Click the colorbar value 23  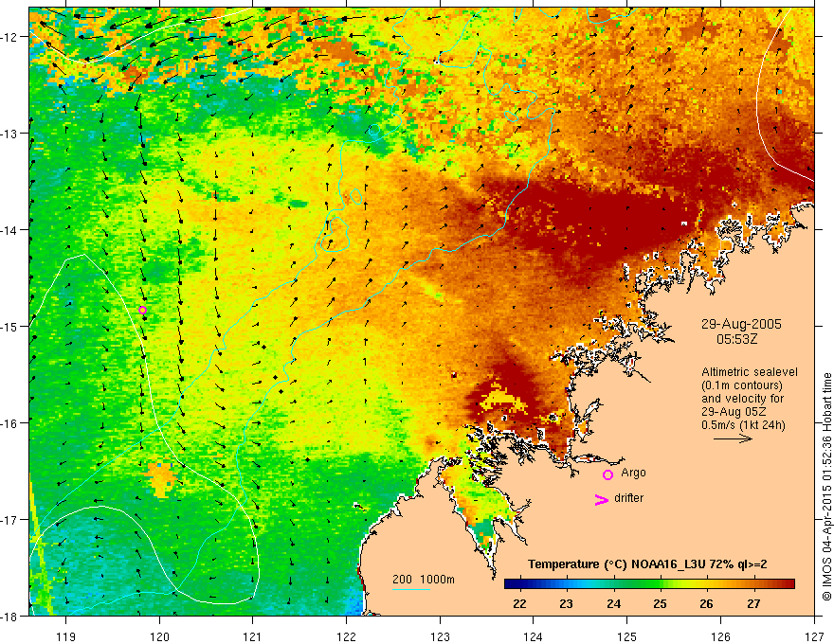pyautogui.click(x=567, y=603)
